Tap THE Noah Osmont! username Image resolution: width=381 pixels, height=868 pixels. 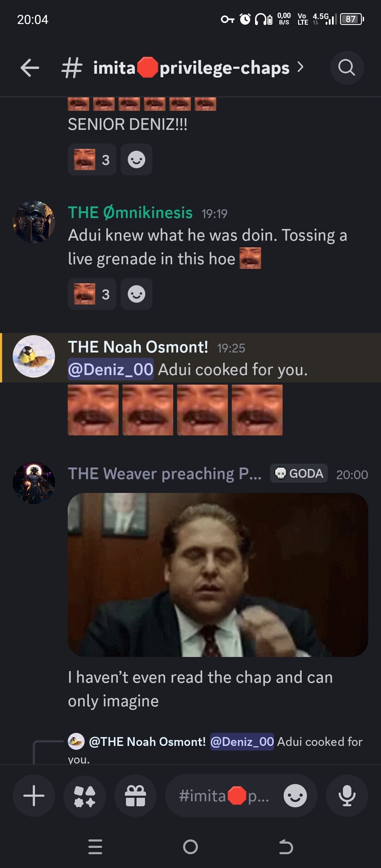click(138, 347)
